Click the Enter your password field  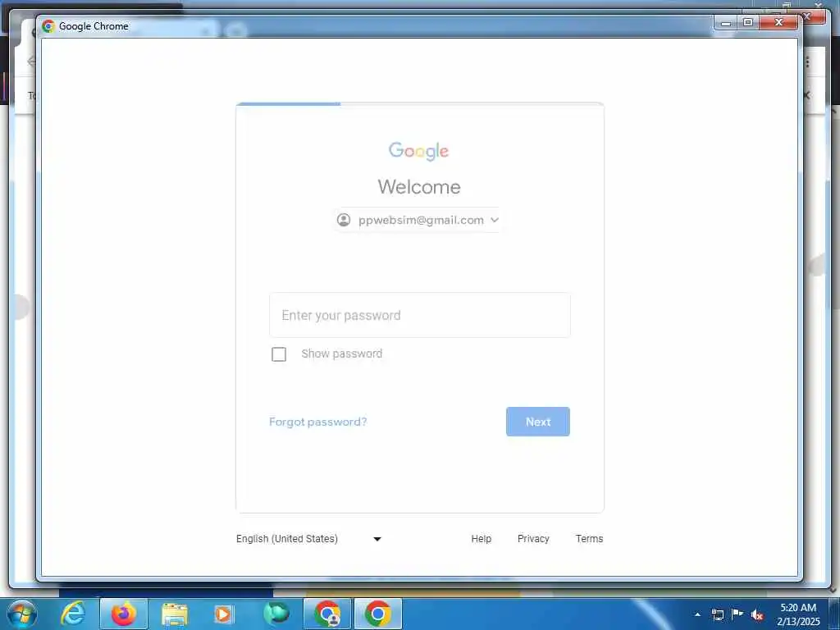419,315
